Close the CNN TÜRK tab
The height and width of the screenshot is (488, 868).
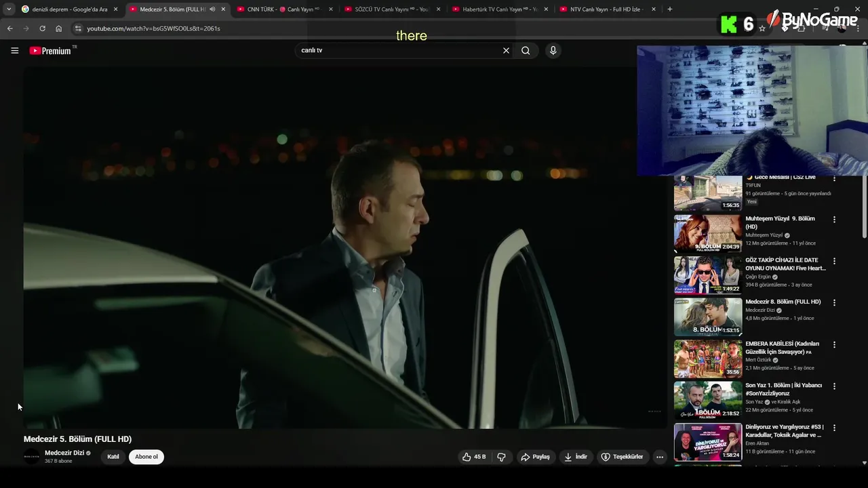pos(331,9)
